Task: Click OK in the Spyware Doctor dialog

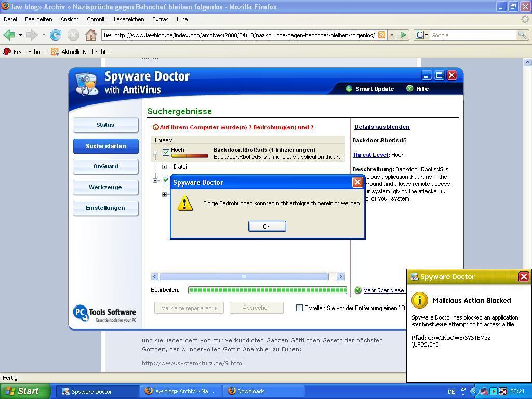Action: [267, 227]
